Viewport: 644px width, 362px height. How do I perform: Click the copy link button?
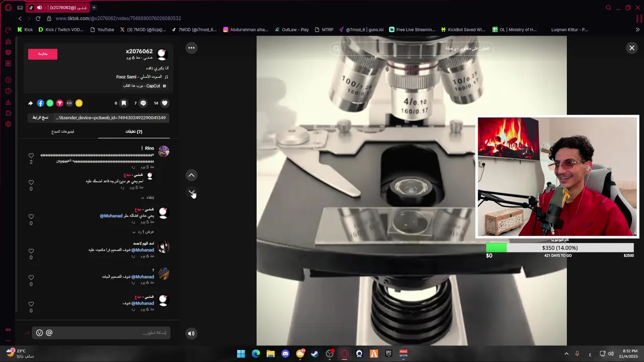coord(40,118)
